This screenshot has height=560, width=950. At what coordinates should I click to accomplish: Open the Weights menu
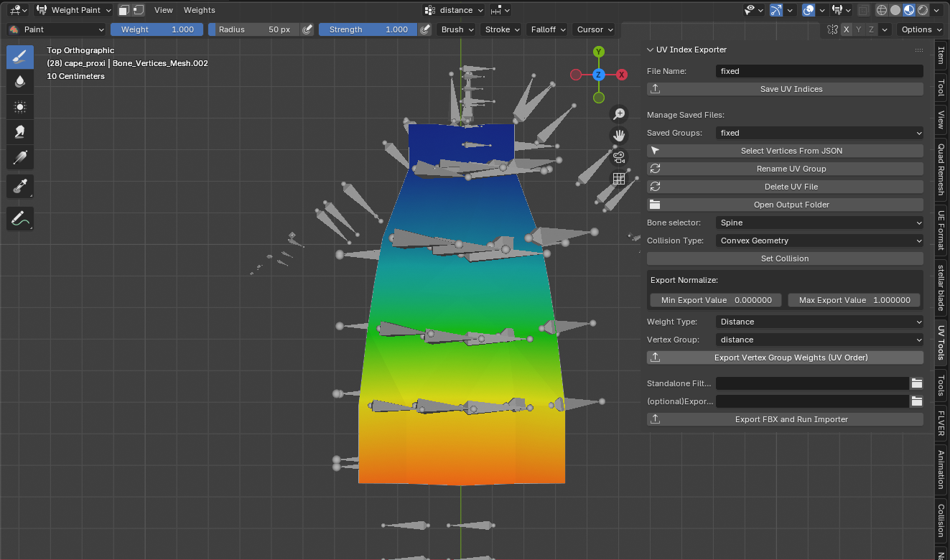tap(199, 10)
